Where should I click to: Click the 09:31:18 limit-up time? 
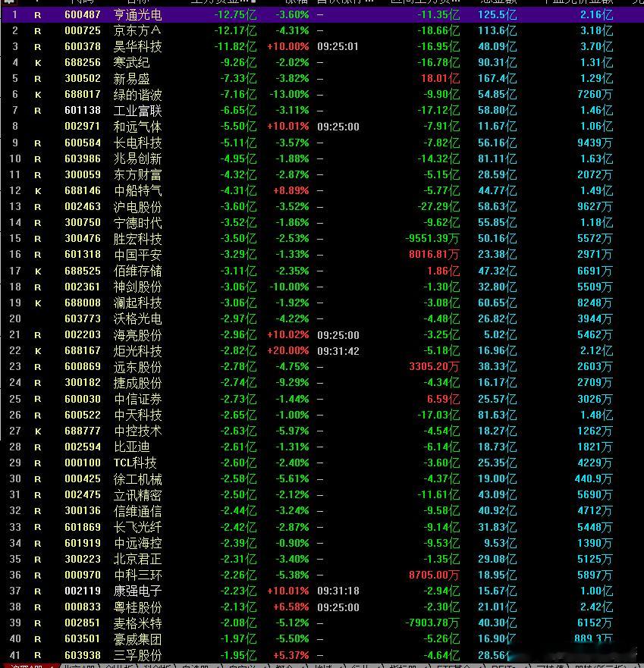click(x=338, y=591)
